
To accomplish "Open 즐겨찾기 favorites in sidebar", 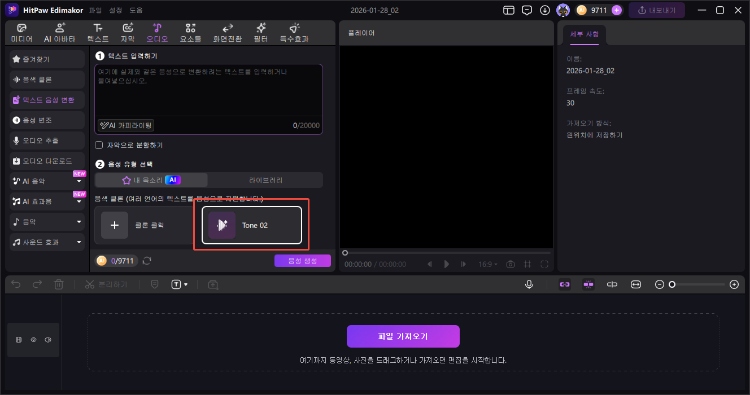I will pos(47,59).
